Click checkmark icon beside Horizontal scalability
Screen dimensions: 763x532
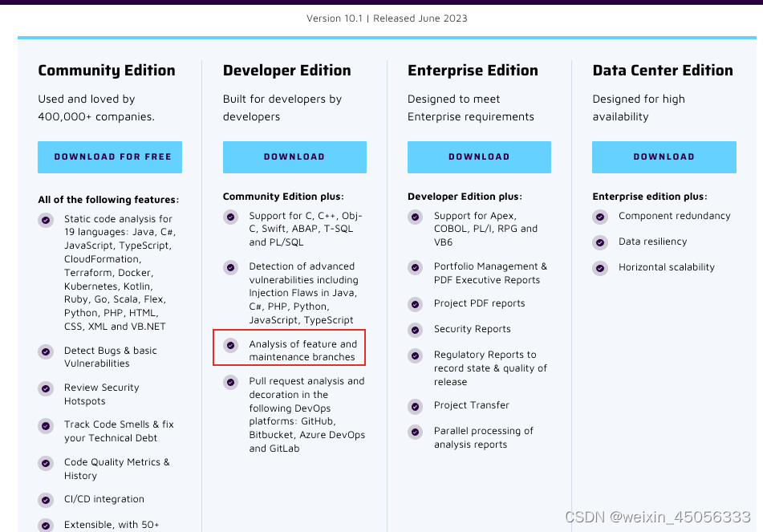click(600, 268)
